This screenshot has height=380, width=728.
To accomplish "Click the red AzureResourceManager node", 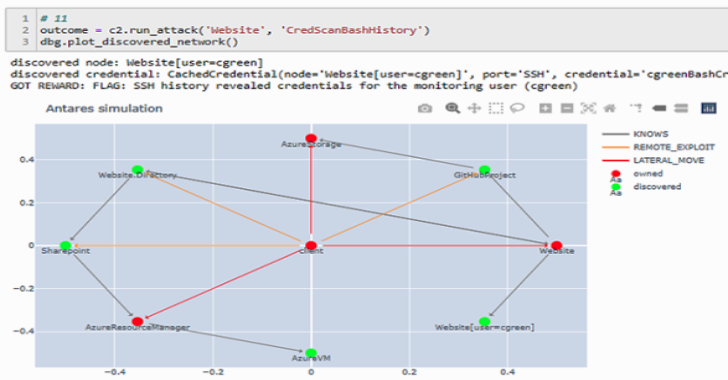I will click(137, 321).
